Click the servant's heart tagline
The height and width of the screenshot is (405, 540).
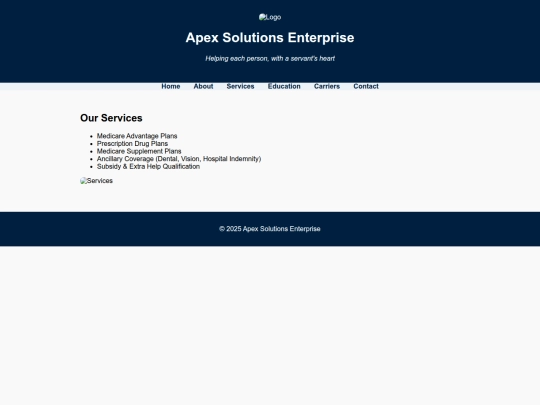(x=270, y=59)
